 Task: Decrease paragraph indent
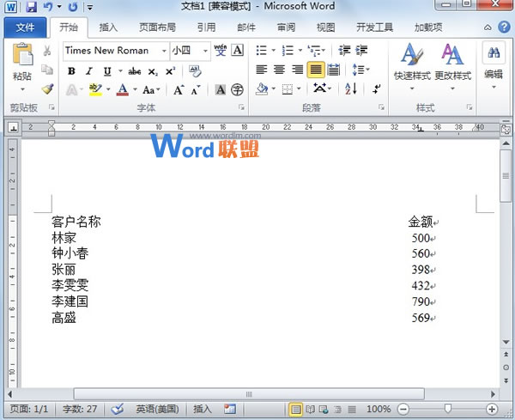click(x=344, y=51)
